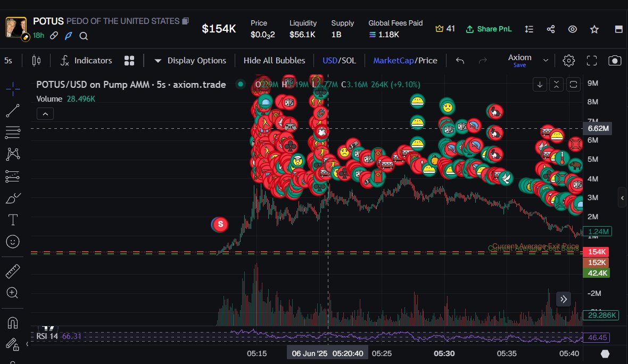Viewport: 628px width, 364px height.
Task: Open the list settings icon
Action: click(x=529, y=29)
